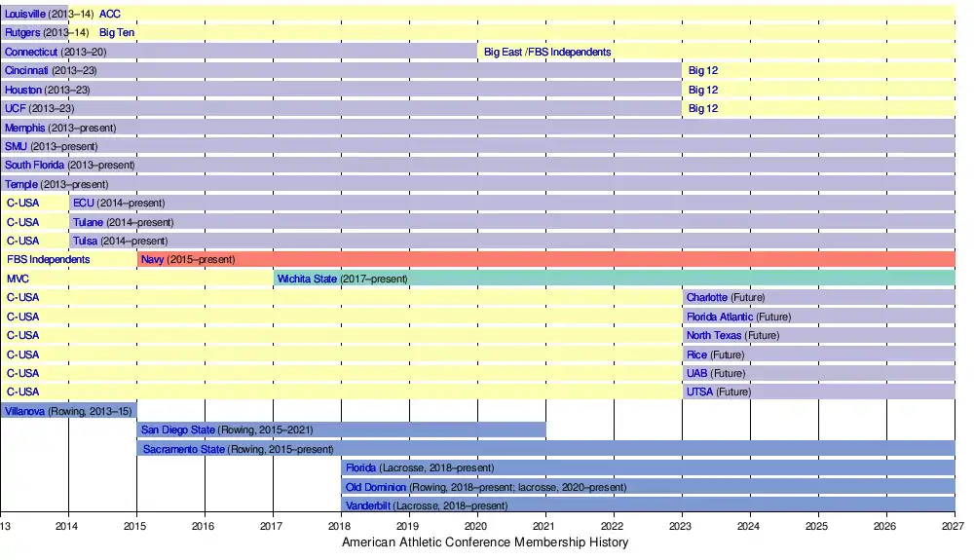Image resolution: width=974 pixels, height=560 pixels.
Task: Click '(Rowing, 2015–2021)' text
Action: (x=265, y=429)
